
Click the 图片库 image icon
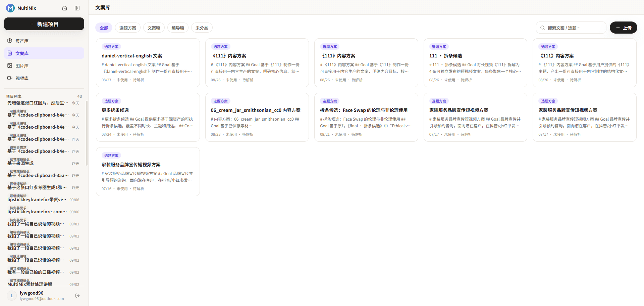coord(10,65)
